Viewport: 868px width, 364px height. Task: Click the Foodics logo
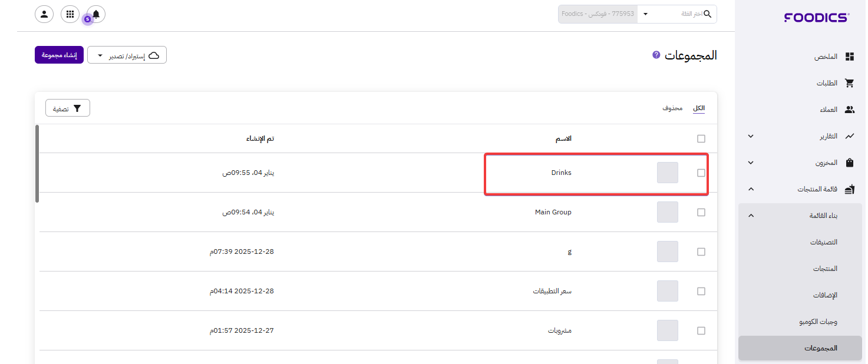coord(816,18)
